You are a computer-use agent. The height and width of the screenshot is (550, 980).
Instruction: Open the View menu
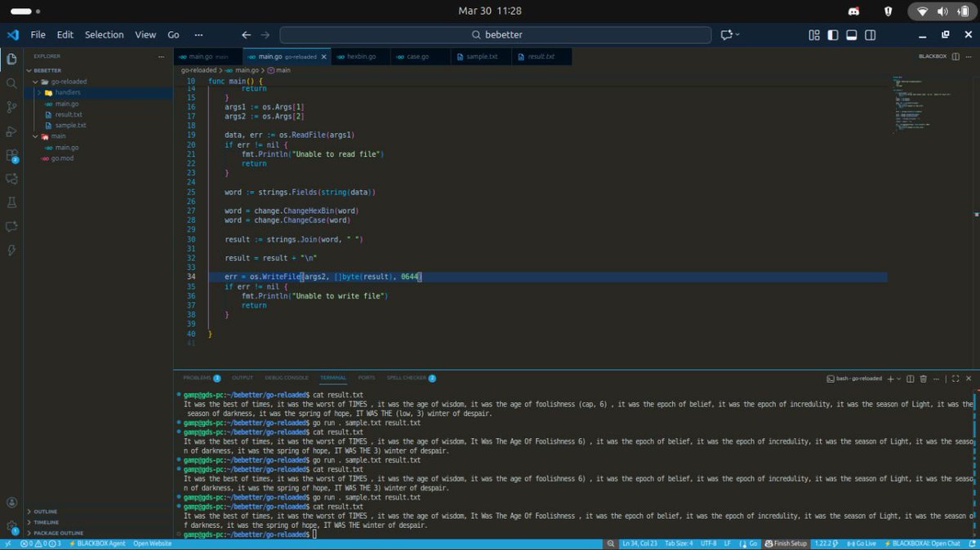(x=145, y=35)
